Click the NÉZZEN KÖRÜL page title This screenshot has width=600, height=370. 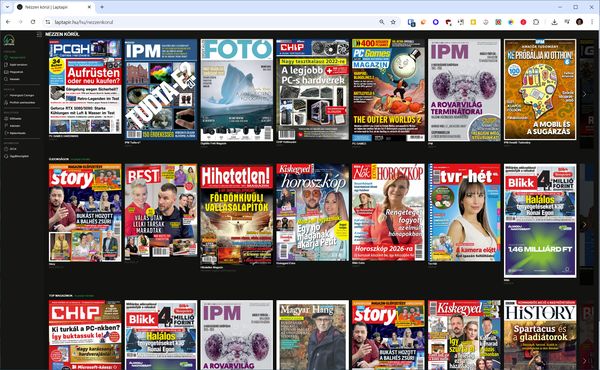click(62, 34)
